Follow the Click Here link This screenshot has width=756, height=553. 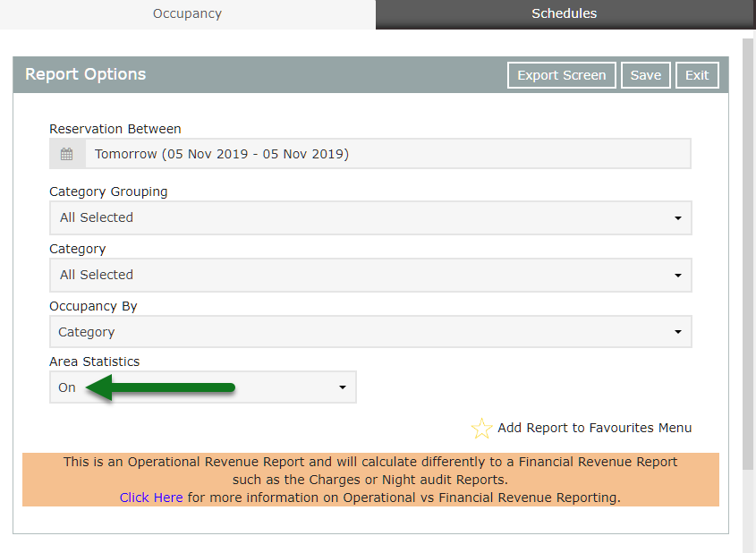[151, 498]
